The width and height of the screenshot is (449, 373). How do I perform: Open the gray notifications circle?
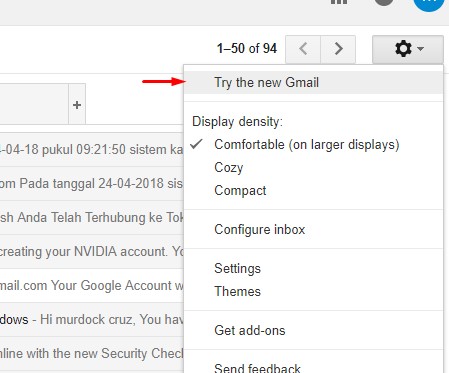coord(384,2)
